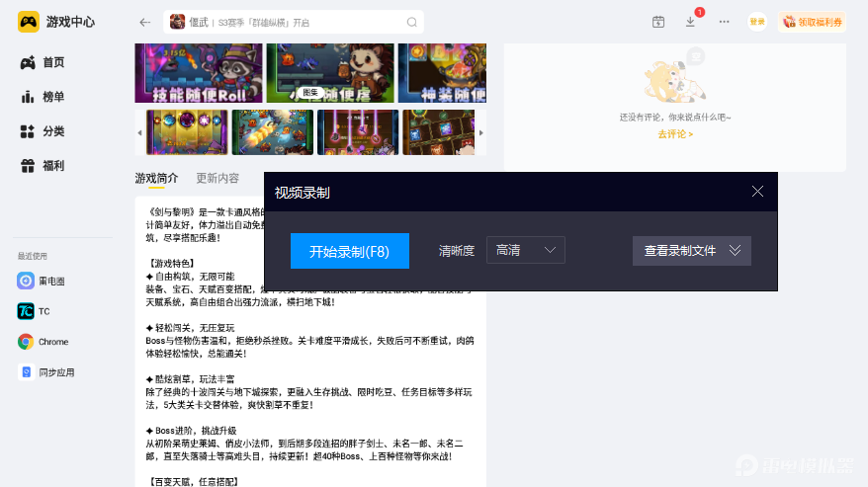This screenshot has width=868, height=487.
Task: Open the three-dot more options menu
Action: click(724, 22)
